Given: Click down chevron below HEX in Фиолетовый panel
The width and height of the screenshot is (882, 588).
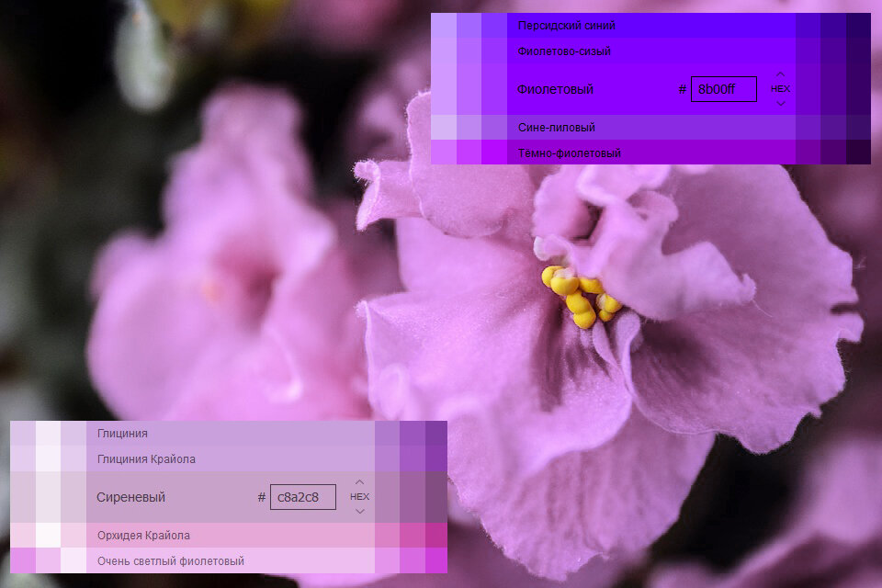Looking at the screenshot, I should tap(780, 104).
